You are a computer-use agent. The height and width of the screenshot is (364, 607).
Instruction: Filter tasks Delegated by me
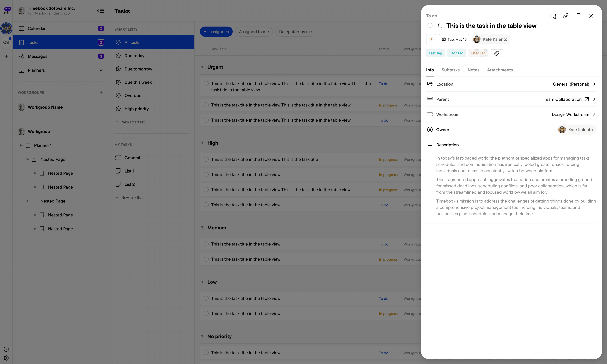tap(295, 32)
